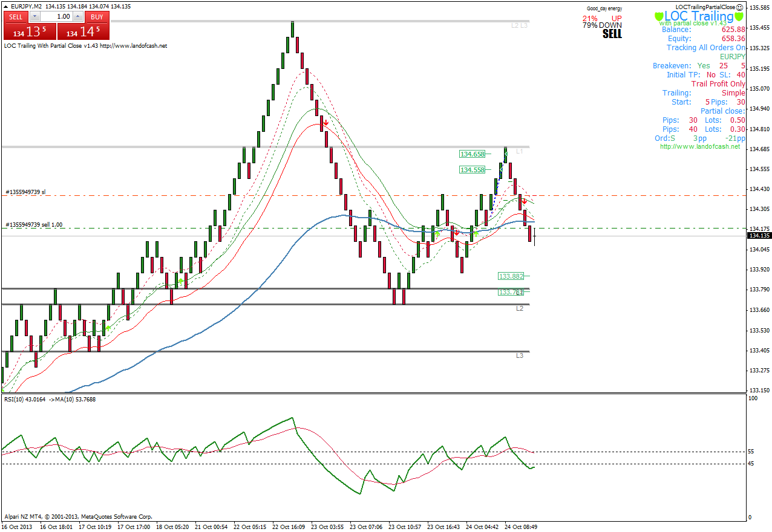Click the green shield left of LOC Trailing
Screen dimensions: 772x532
[658, 16]
